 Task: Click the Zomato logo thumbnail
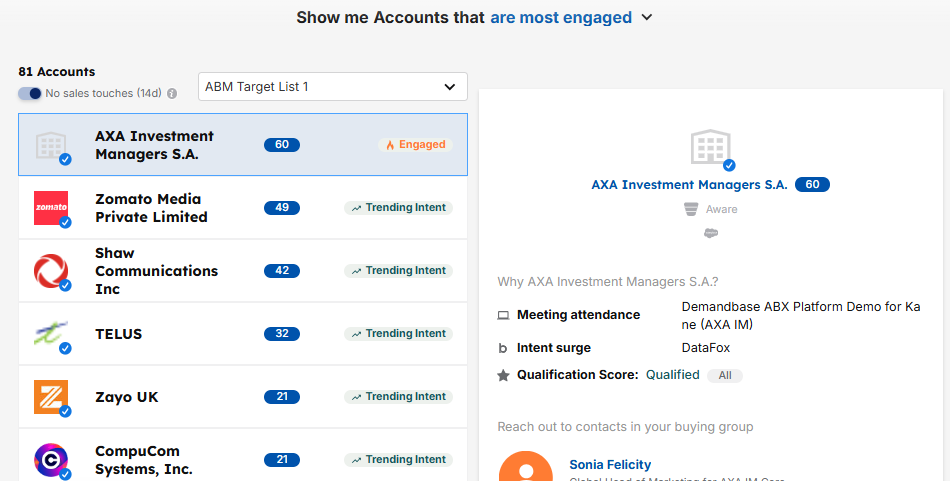(x=51, y=208)
